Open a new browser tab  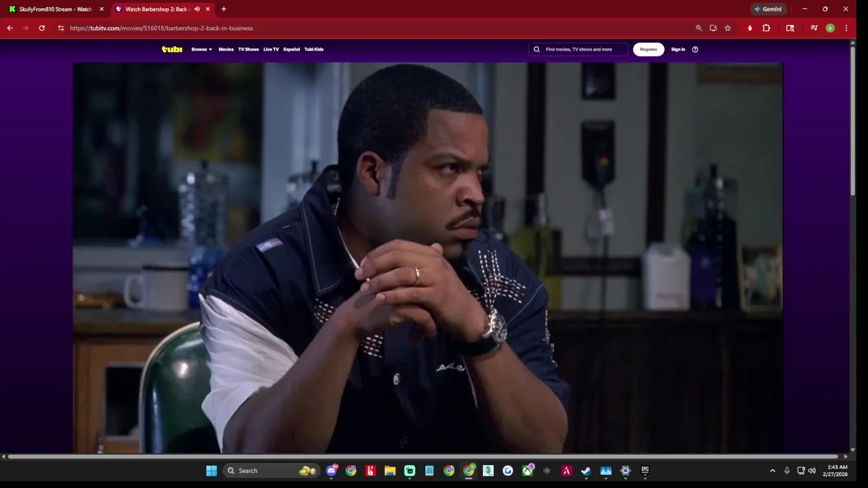224,9
